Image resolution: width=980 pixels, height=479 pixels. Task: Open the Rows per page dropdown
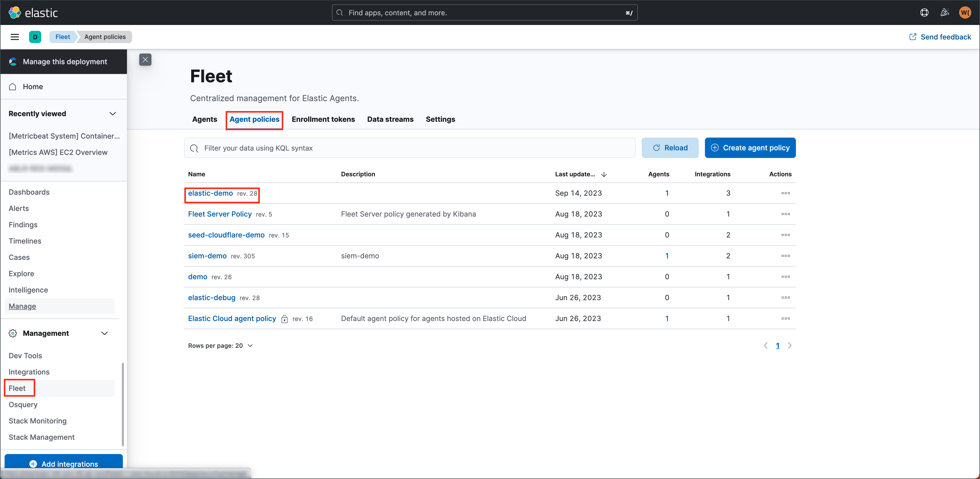221,345
